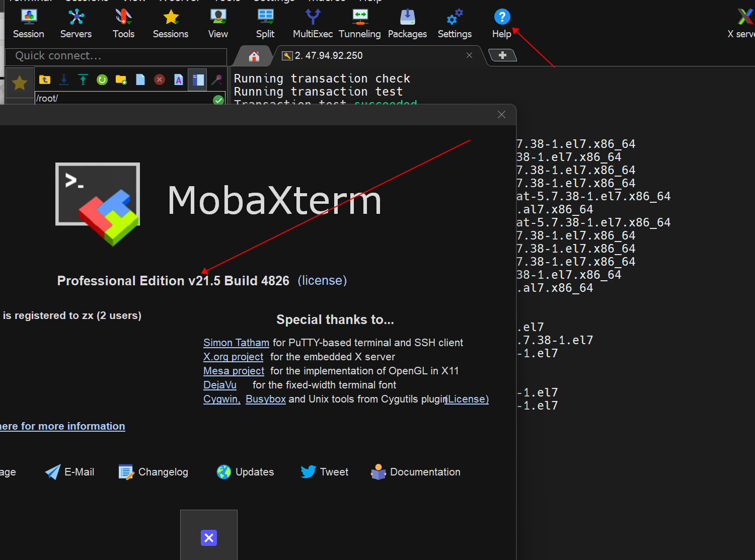
Task: Create a new folder in file browser
Action: [x=121, y=79]
